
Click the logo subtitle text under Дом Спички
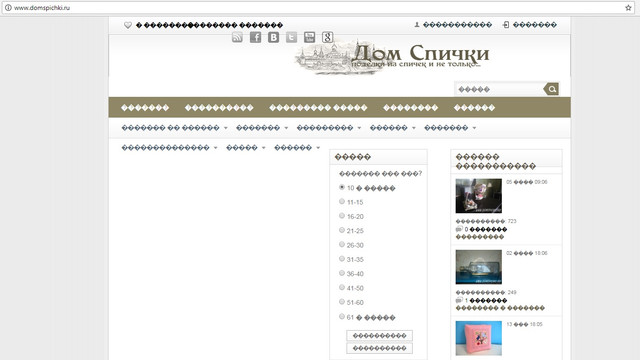pyautogui.click(x=416, y=64)
